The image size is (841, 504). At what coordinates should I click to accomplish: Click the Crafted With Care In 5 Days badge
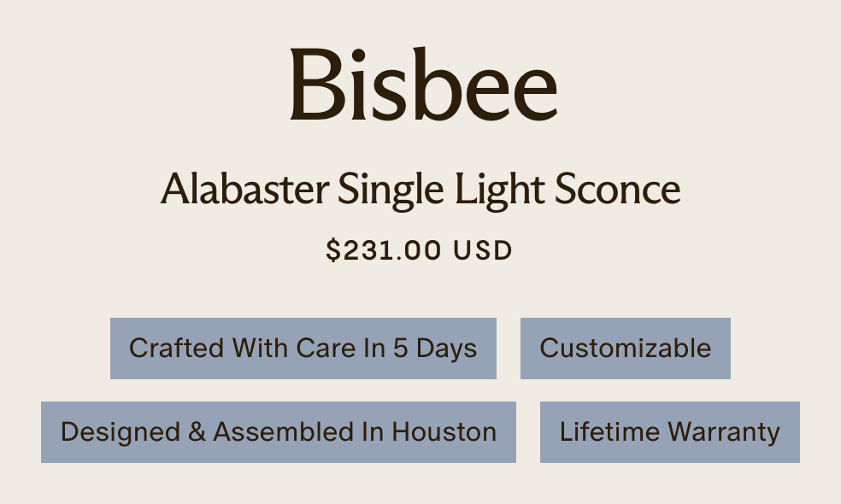(x=303, y=349)
